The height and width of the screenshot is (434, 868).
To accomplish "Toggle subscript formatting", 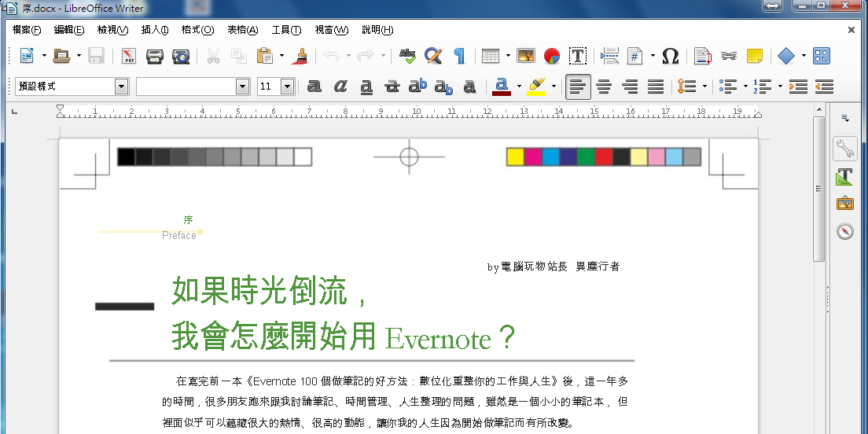I will tap(443, 87).
